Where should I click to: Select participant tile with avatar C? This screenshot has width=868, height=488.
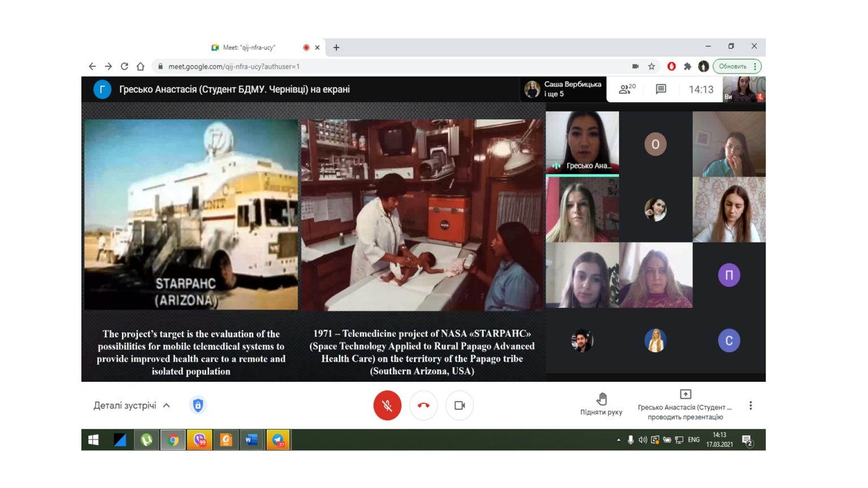[x=729, y=341]
